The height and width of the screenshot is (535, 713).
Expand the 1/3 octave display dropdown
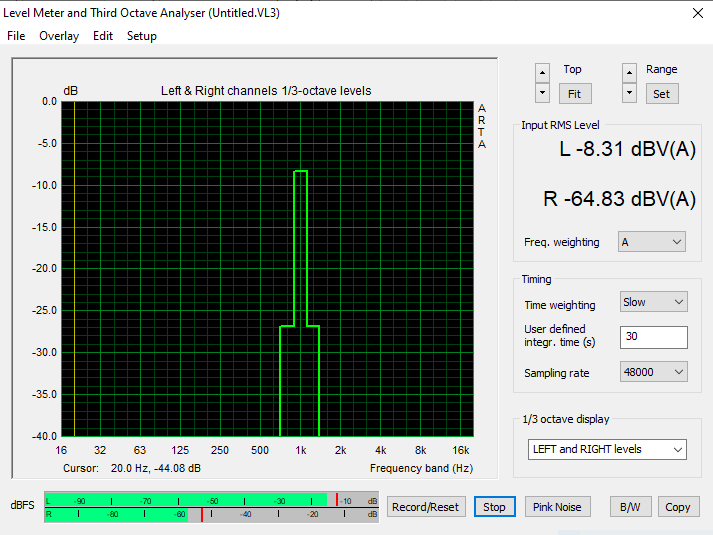click(607, 450)
